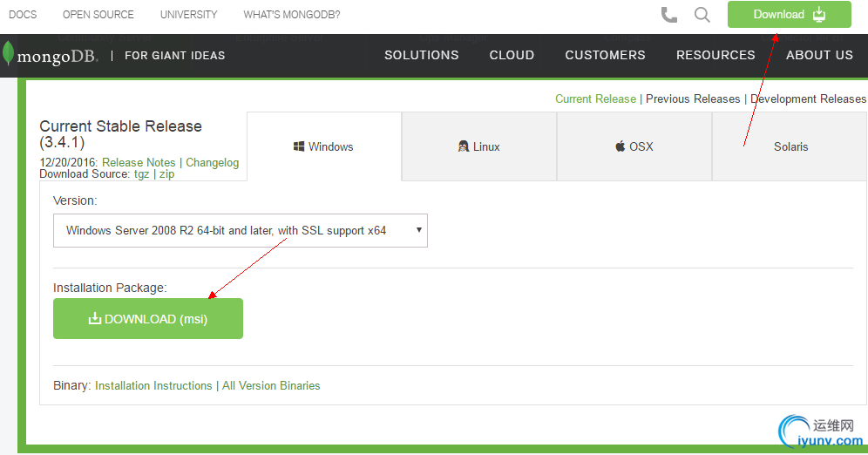Open Installation Instructions link
The height and width of the screenshot is (455, 868).
[153, 385]
